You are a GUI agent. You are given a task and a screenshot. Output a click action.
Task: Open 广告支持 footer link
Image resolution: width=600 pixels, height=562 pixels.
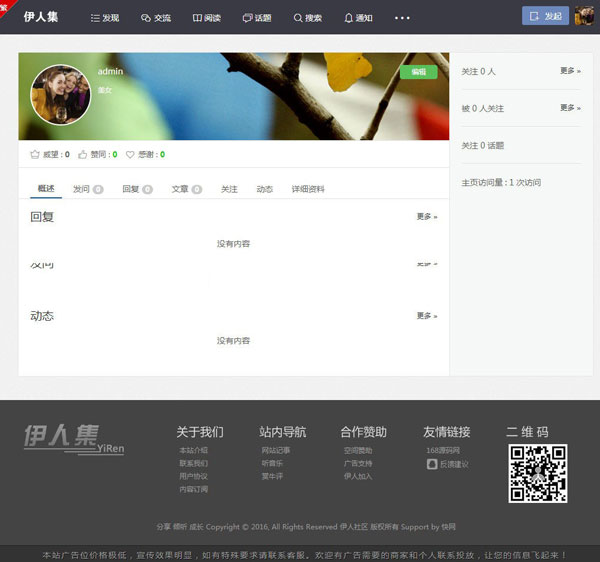point(358,463)
